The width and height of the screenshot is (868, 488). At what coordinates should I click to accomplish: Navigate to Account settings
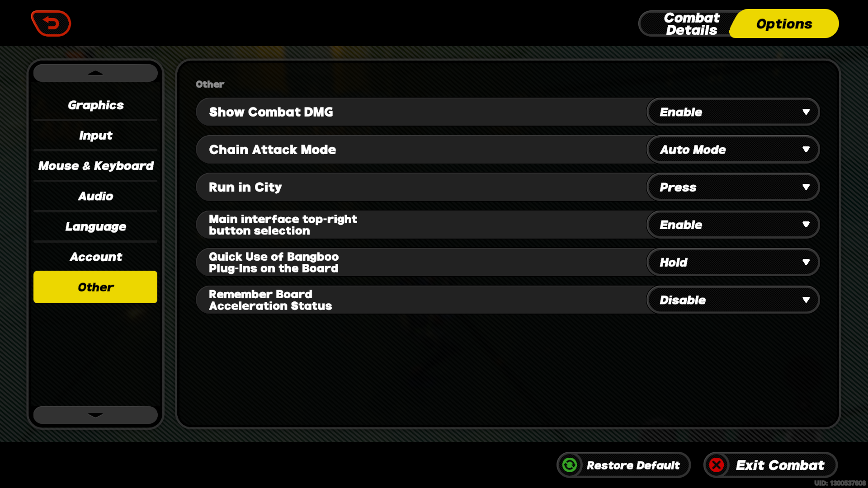95,256
